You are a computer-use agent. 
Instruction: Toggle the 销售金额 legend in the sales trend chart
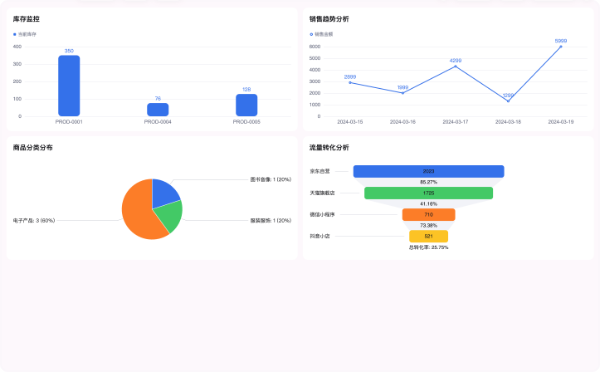coord(321,34)
